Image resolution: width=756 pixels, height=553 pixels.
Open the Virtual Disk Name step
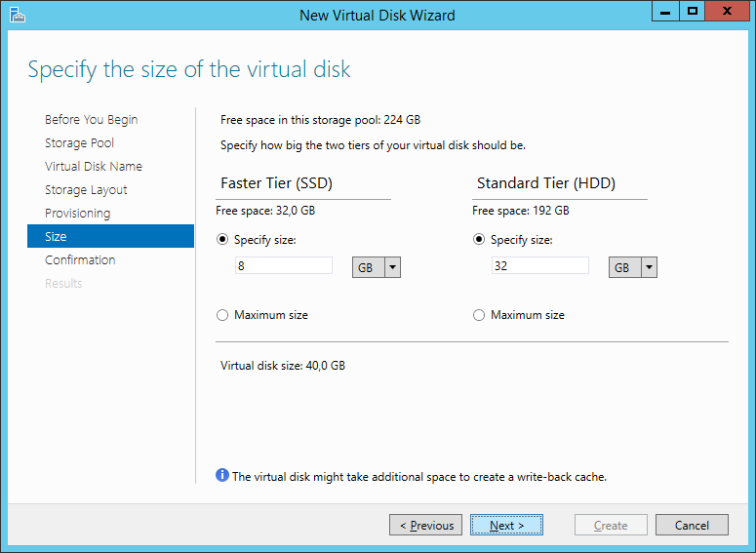(94, 167)
